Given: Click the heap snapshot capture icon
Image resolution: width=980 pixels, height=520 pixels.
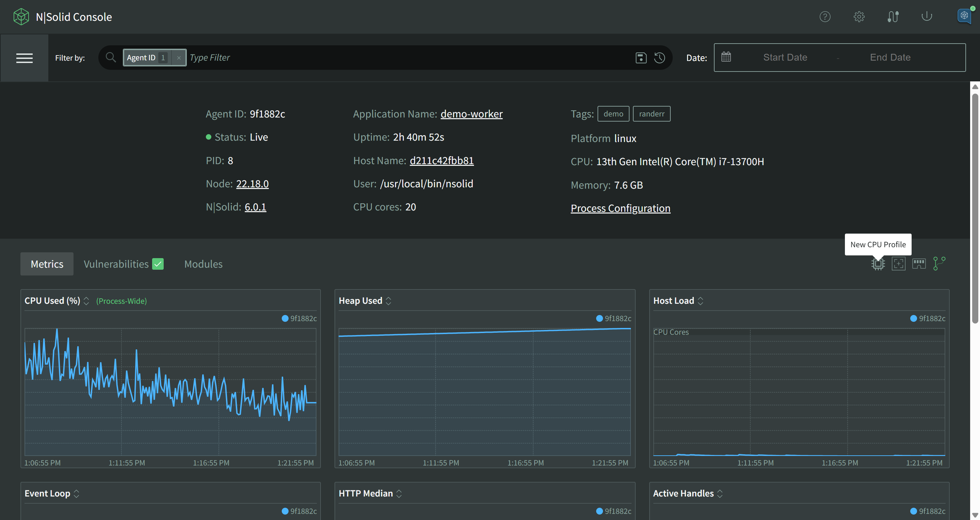Looking at the screenshot, I should click(x=898, y=264).
